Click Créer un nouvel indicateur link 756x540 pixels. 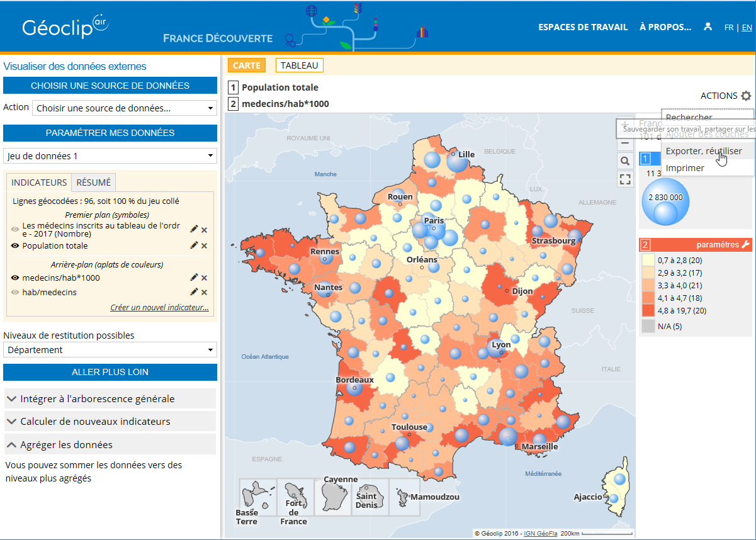click(159, 308)
